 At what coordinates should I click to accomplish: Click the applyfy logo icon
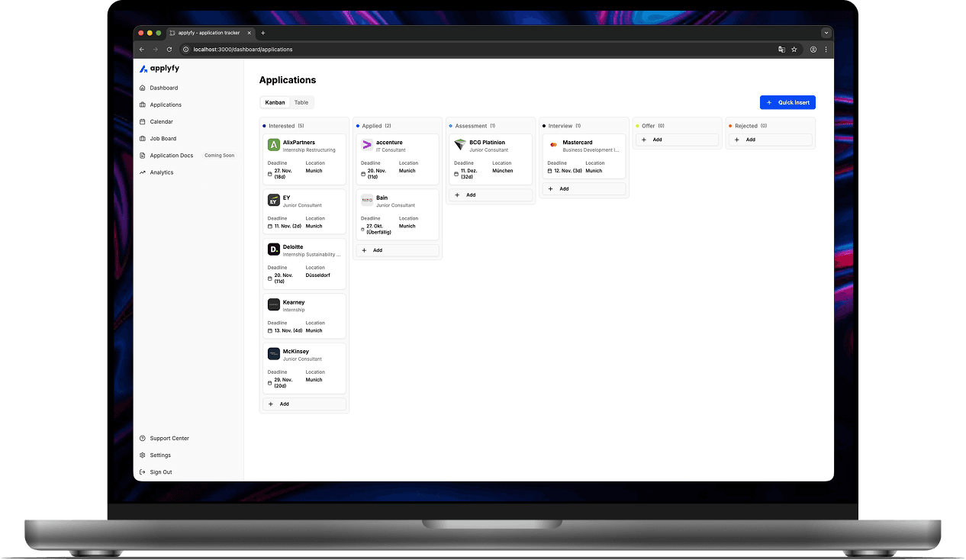tap(143, 69)
